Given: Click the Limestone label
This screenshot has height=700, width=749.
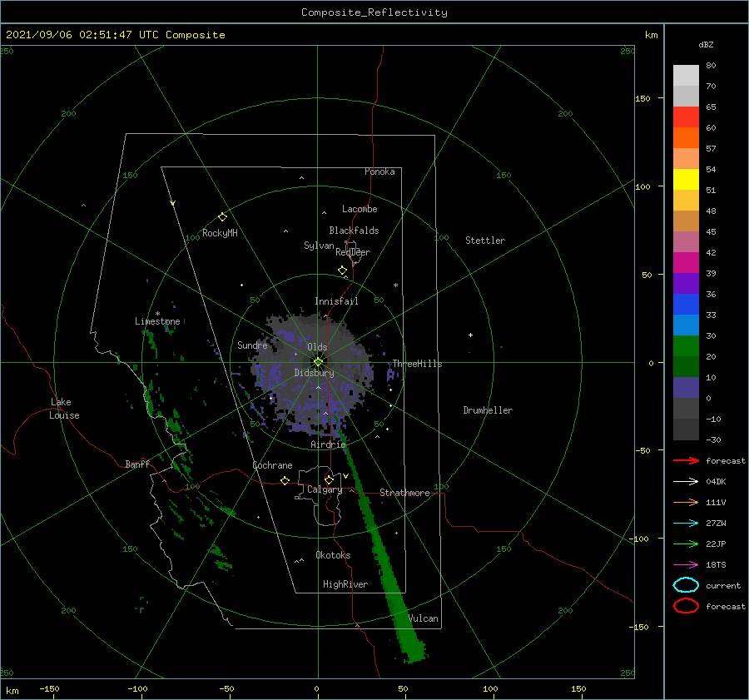Looking at the screenshot, I should pyautogui.click(x=157, y=321).
